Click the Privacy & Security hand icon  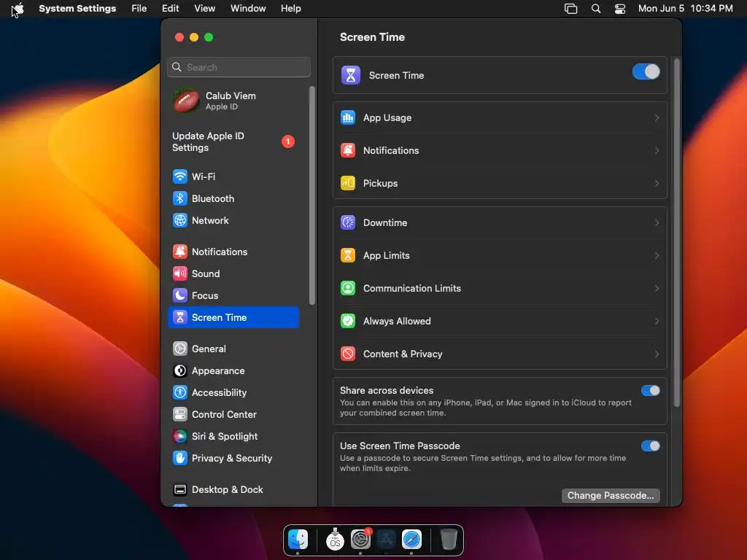[x=179, y=459]
